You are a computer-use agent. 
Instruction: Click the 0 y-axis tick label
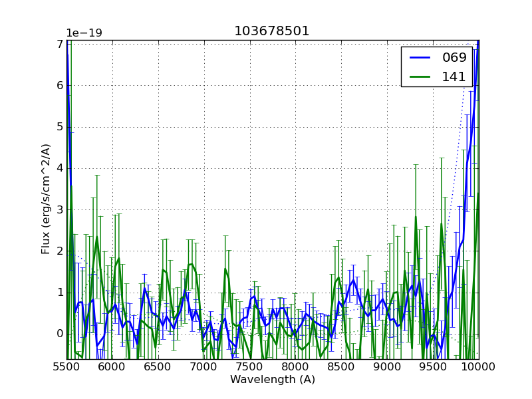point(60,334)
